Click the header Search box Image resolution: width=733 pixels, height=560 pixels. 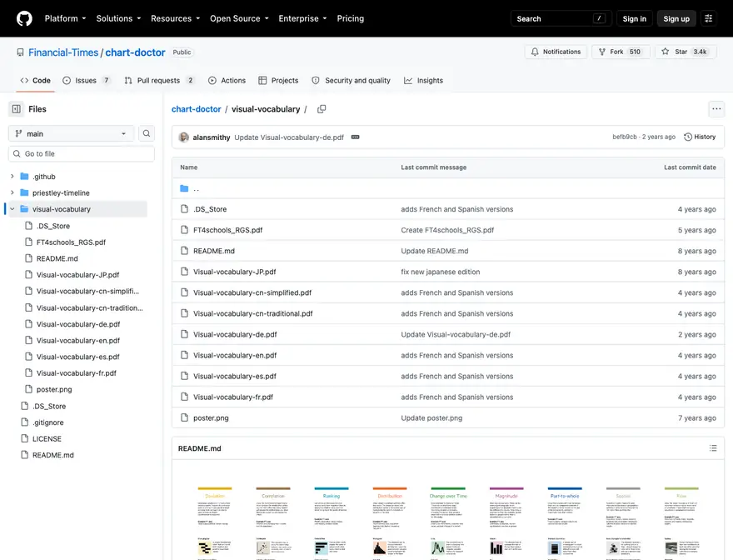(x=561, y=18)
